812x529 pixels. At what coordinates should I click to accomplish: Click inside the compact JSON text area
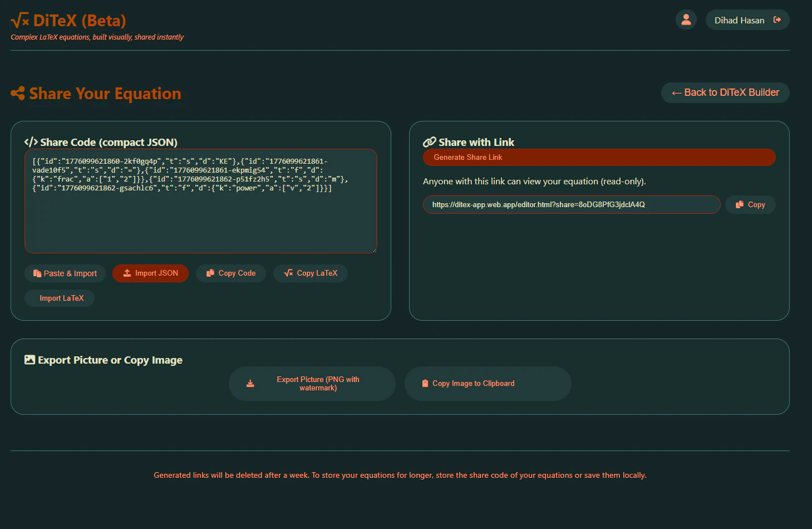point(200,200)
